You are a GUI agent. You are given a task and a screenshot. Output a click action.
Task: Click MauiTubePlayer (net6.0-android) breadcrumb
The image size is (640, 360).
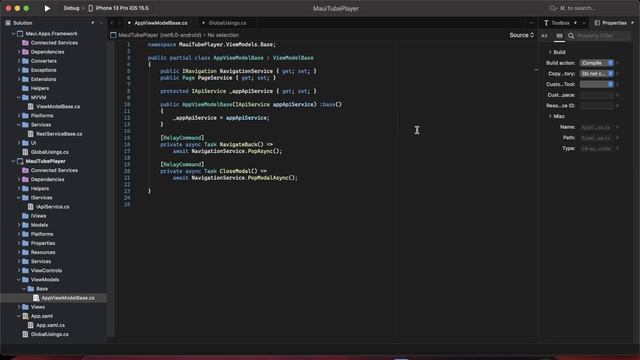(x=160, y=36)
